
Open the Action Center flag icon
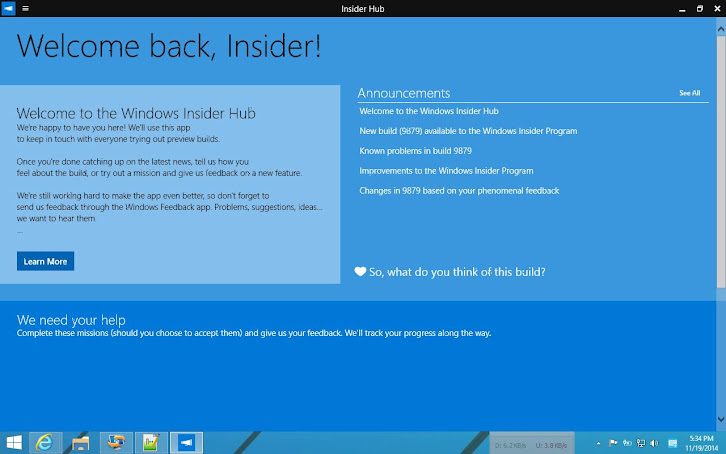click(613, 443)
